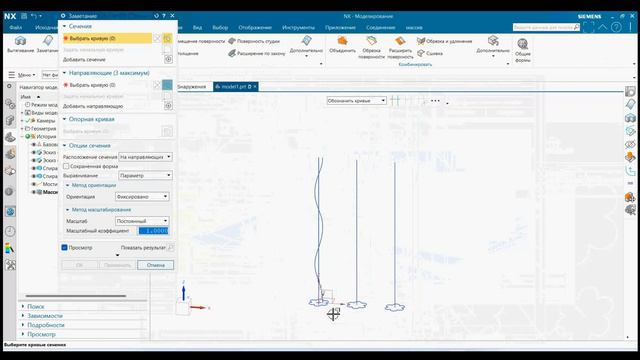Viewport: 640px width, 360px height.
Task: Switch to the Соединения ribbon tab
Action: (x=380, y=27)
